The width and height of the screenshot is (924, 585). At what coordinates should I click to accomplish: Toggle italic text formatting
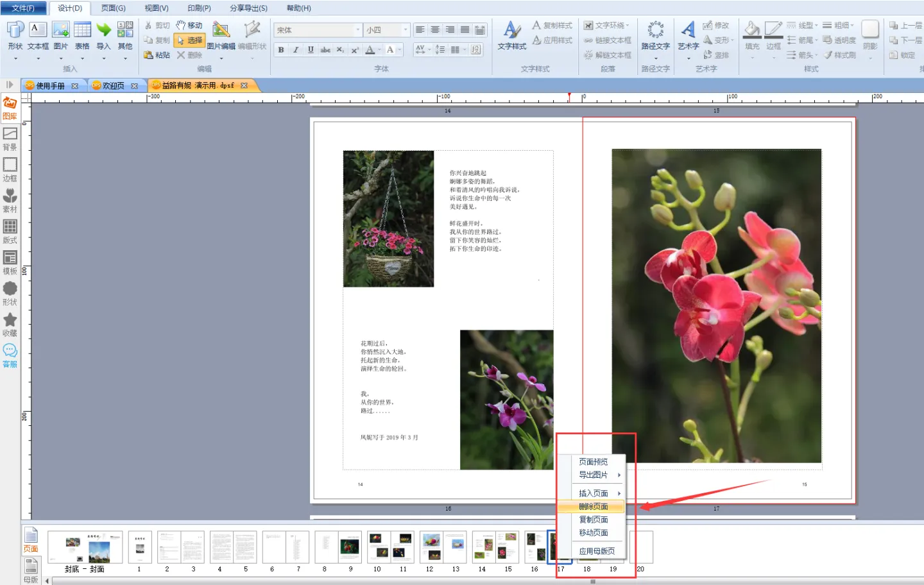point(296,50)
